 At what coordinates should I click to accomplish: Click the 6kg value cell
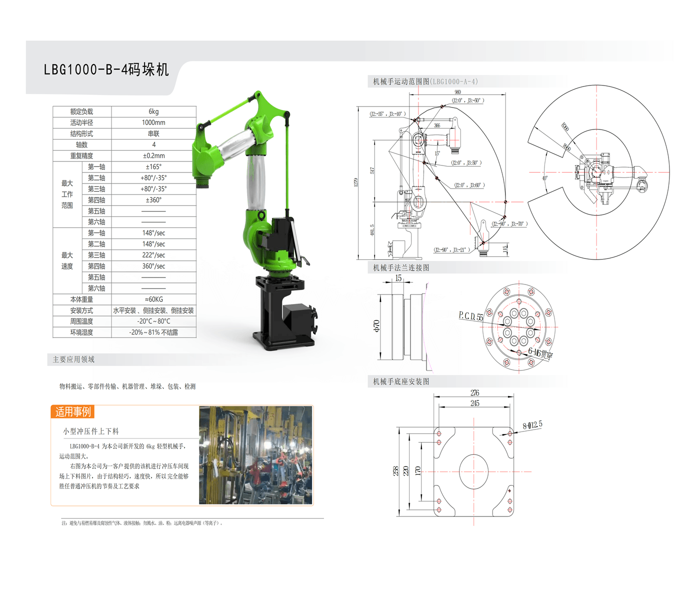tap(153, 111)
